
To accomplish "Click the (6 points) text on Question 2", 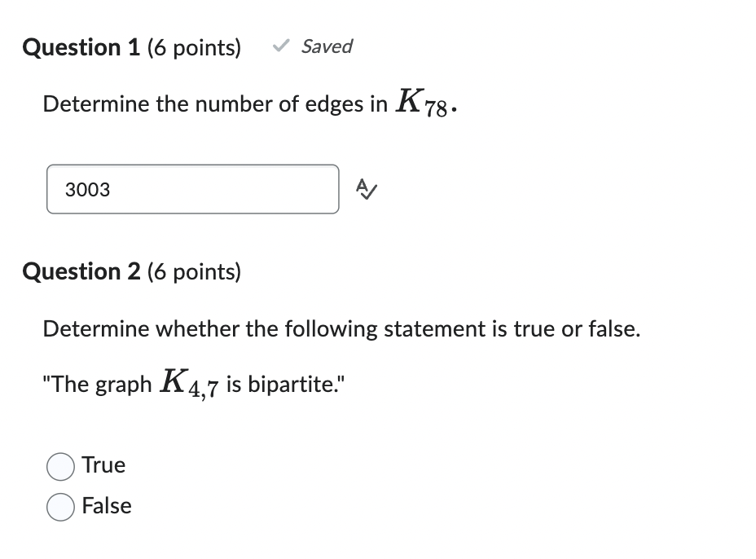I will [x=193, y=271].
